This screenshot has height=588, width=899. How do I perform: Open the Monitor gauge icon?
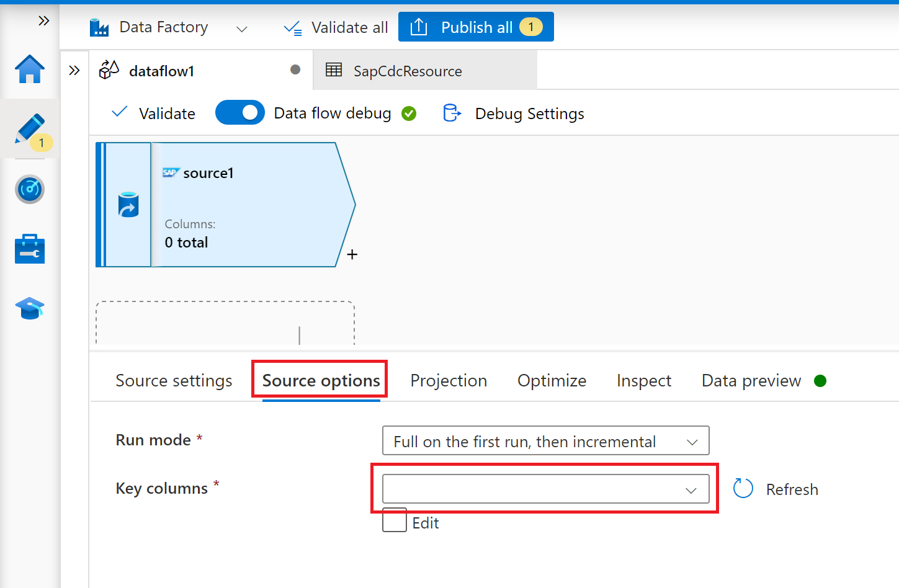29,189
